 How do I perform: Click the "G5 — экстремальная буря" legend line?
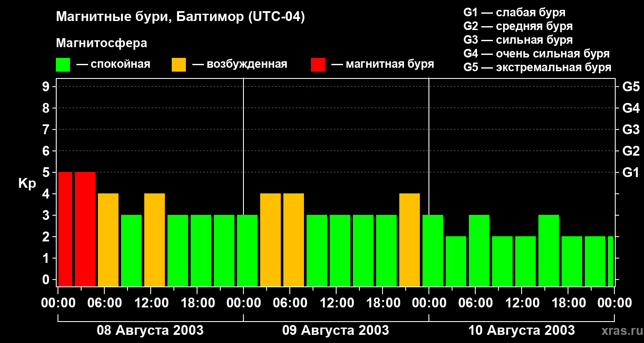(x=537, y=67)
